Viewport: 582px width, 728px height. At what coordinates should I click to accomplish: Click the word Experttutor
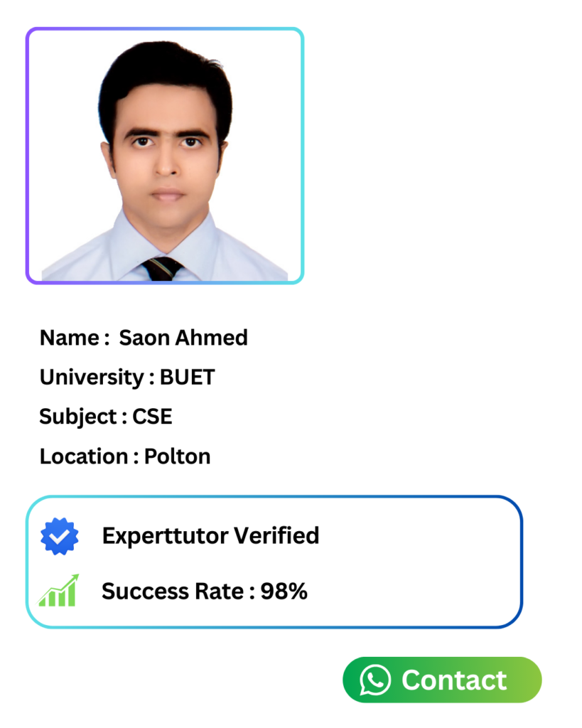click(164, 535)
